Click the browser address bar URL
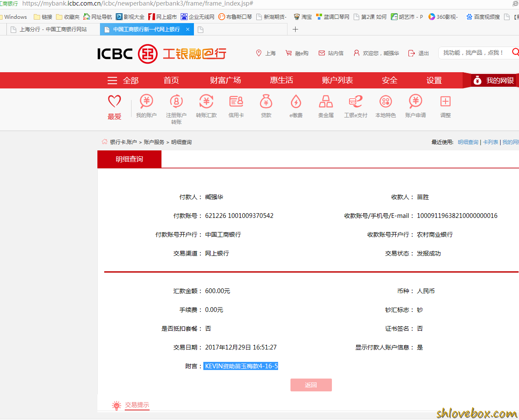519x420 pixels. tap(138, 3)
